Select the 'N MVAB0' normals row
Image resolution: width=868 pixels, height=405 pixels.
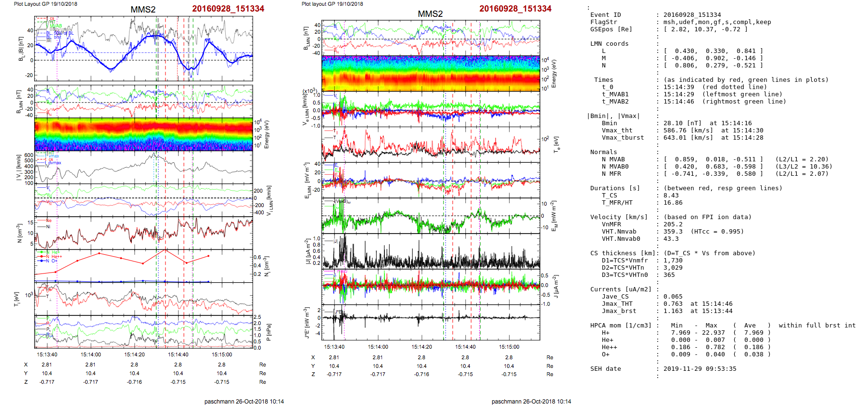[x=615, y=167]
